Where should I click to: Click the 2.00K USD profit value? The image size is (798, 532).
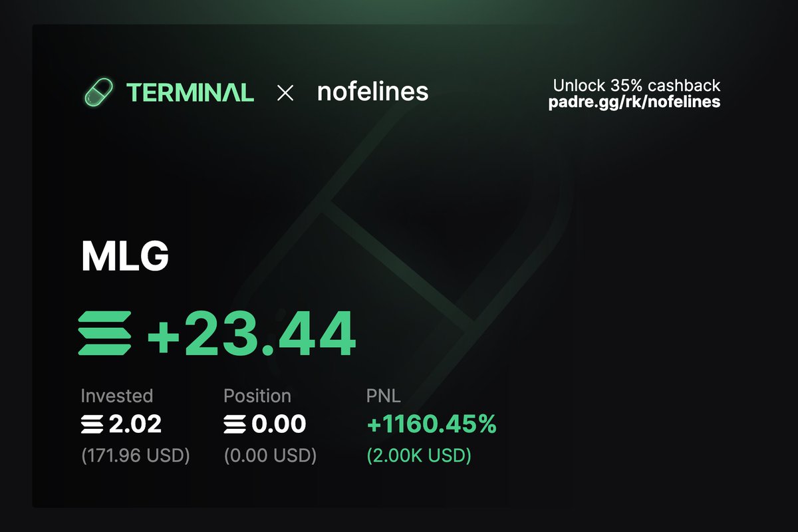[419, 456]
